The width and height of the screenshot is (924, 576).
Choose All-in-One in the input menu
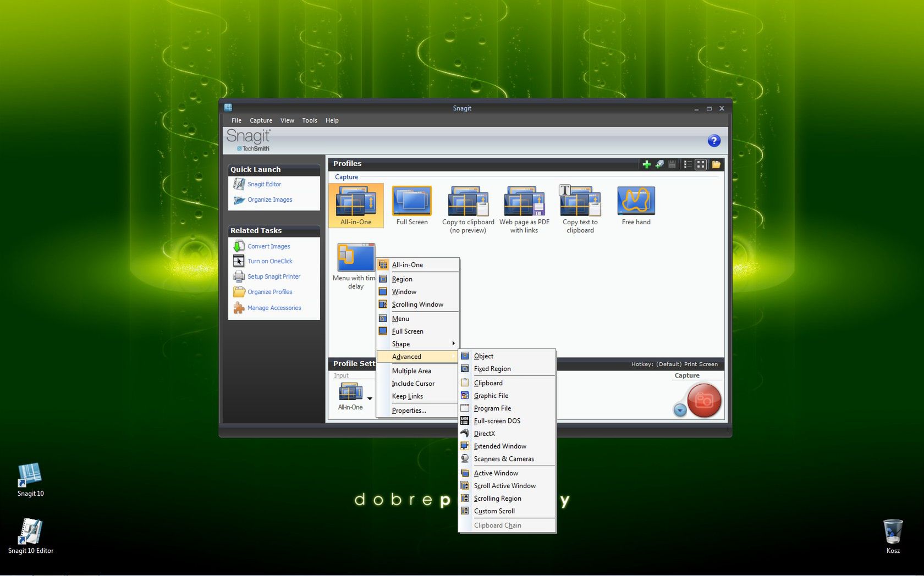click(418, 265)
